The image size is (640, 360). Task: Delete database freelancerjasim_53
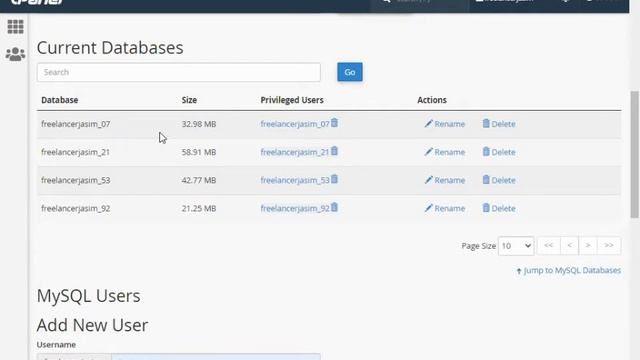pyautogui.click(x=499, y=180)
